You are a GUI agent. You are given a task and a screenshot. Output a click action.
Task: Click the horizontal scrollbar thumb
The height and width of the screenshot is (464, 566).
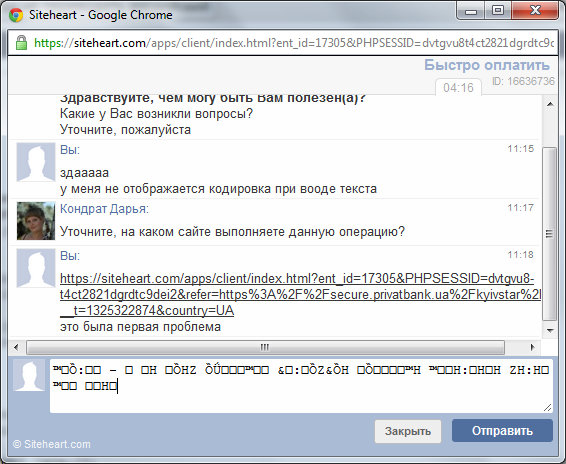265,347
